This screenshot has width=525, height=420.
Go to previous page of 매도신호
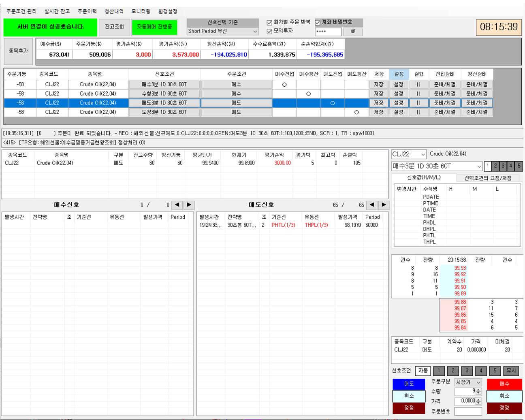coord(372,205)
